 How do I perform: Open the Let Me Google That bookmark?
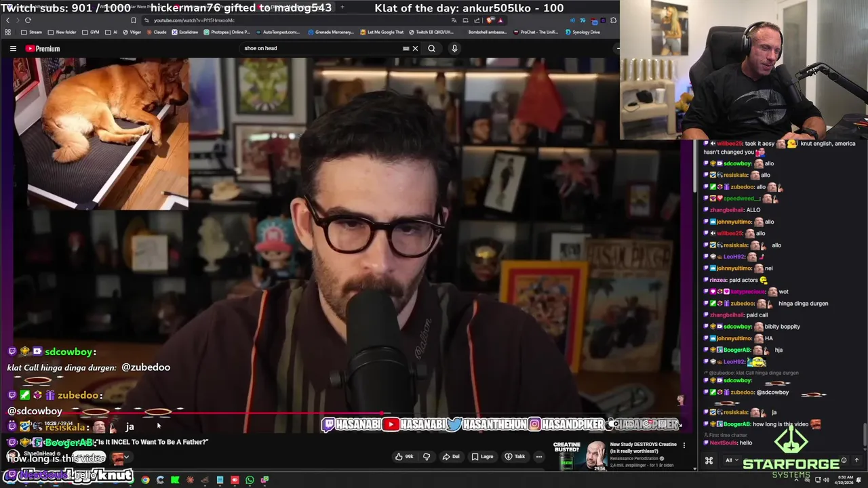(382, 32)
